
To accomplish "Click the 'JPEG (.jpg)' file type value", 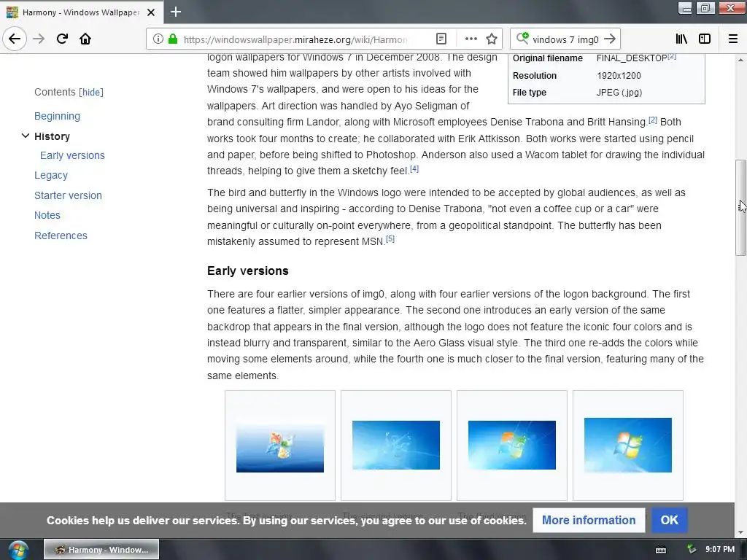I will [x=619, y=93].
